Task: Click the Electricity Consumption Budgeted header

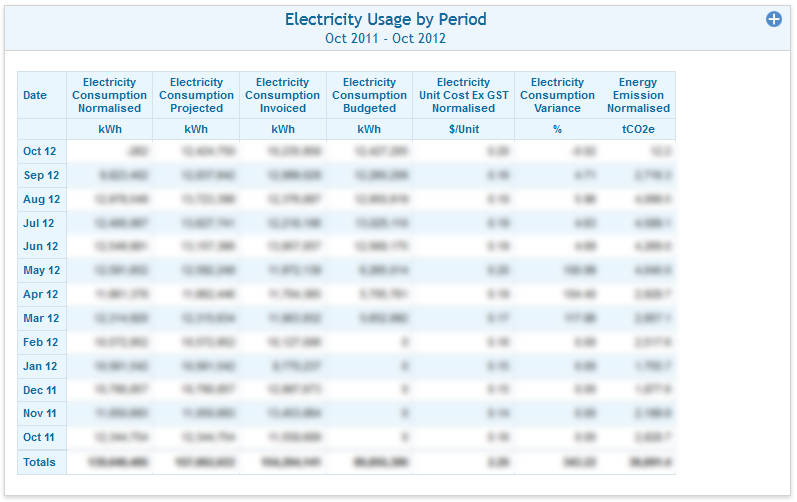Action: pyautogui.click(x=369, y=95)
